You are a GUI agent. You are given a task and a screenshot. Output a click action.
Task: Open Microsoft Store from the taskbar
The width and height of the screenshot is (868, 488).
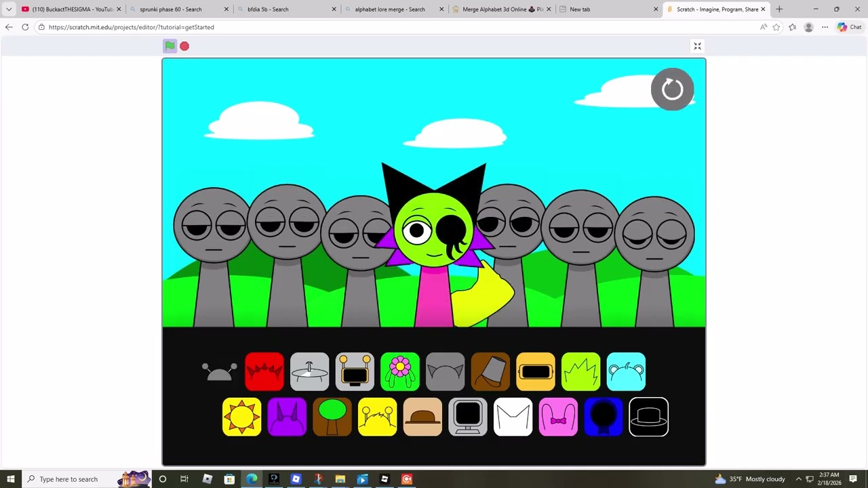pyautogui.click(x=229, y=479)
